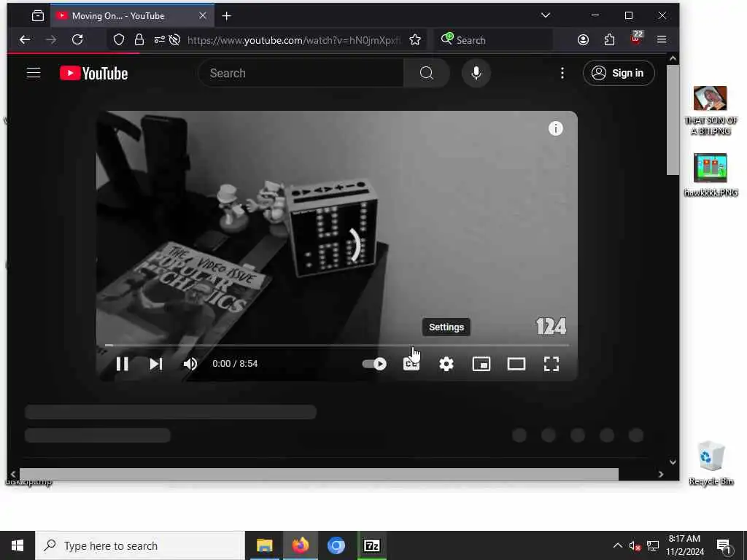Open the Windows Start menu
747x560 pixels.
[x=18, y=545]
